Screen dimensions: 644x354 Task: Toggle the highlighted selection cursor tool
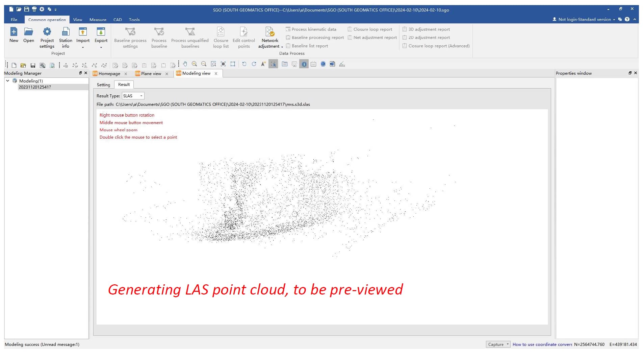(x=273, y=64)
